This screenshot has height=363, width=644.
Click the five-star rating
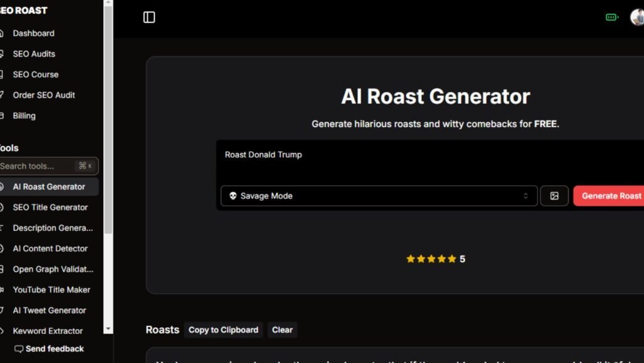431,259
